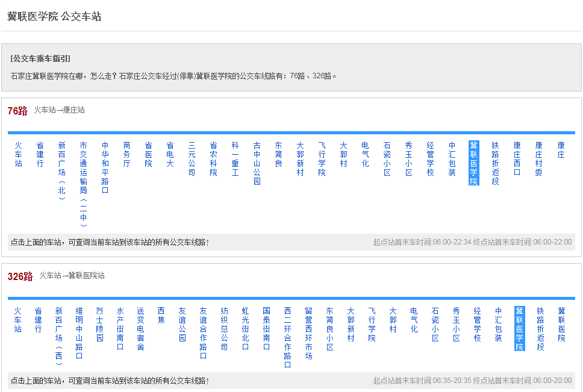
Task: Select the 留营西环市场 stop link
Action: point(307,331)
